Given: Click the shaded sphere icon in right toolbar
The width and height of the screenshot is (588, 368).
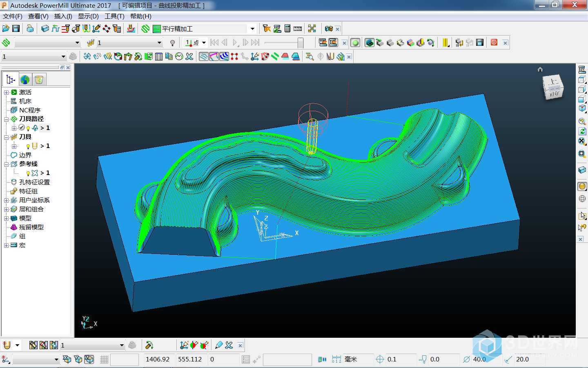Looking at the screenshot, I should [x=582, y=186].
